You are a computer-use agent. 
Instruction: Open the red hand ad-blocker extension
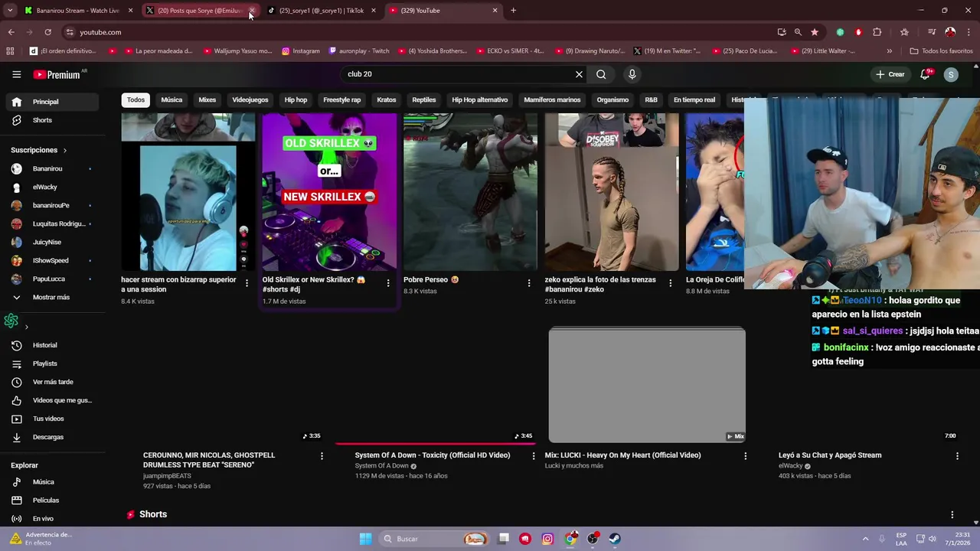pyautogui.click(x=858, y=32)
